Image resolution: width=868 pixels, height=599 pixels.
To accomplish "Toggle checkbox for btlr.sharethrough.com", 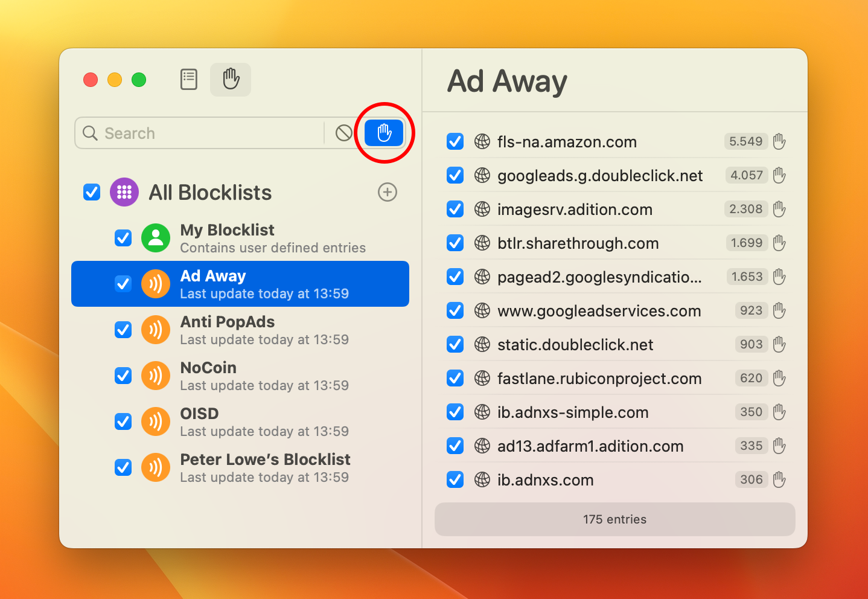I will tap(455, 243).
